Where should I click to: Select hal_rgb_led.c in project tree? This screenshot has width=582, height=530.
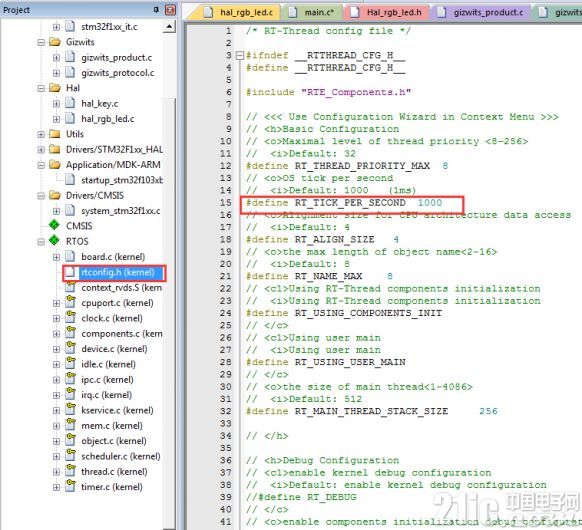(x=108, y=119)
